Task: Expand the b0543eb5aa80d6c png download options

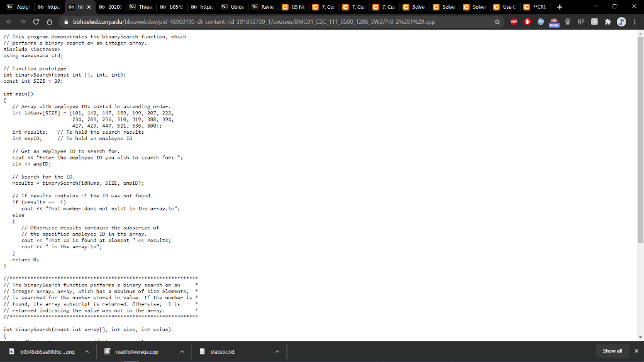Action: (86, 351)
